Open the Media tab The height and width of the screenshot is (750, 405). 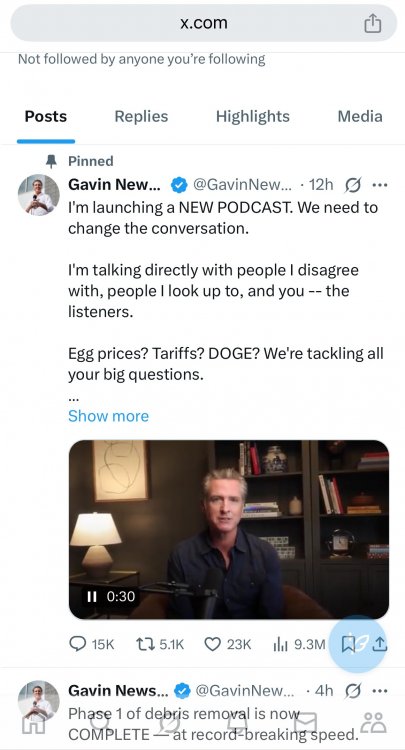pos(360,116)
